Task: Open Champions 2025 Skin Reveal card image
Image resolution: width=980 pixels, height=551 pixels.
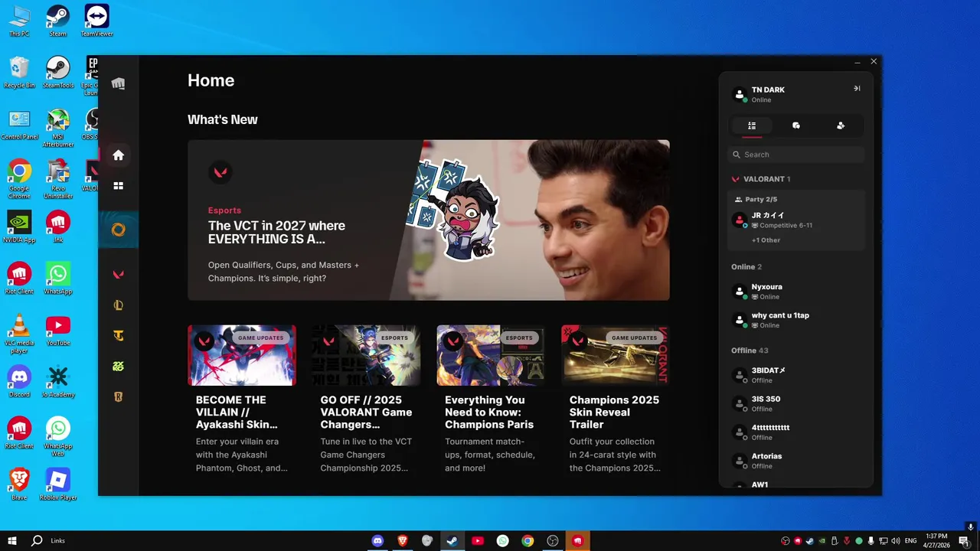Action: coord(616,355)
